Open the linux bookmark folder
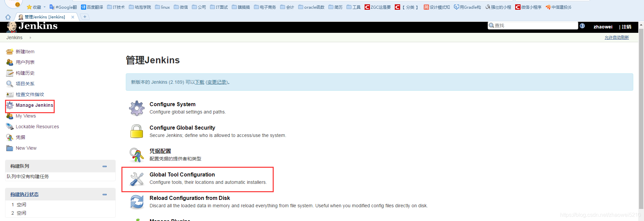 (162, 7)
